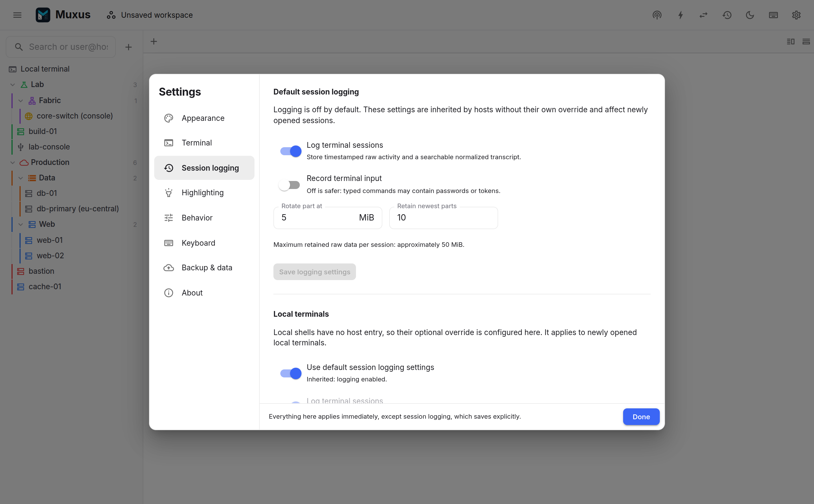The width and height of the screenshot is (814, 504).
Task: Collapse the Web folder chevron
Action: (x=21, y=224)
